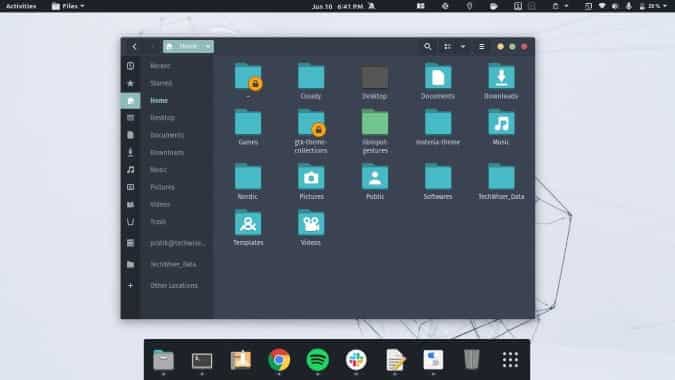This screenshot has width=675, height=380.
Task: Select the Templates folder
Action: tap(248, 223)
